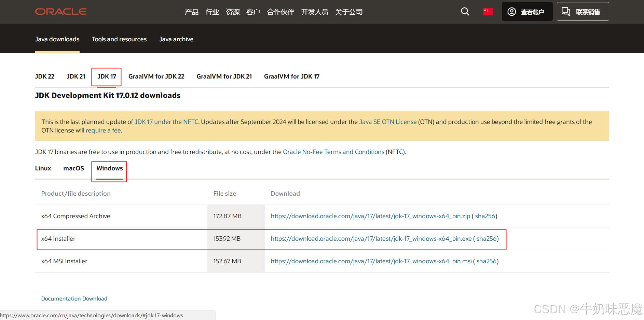Click the Download column header

click(x=285, y=194)
